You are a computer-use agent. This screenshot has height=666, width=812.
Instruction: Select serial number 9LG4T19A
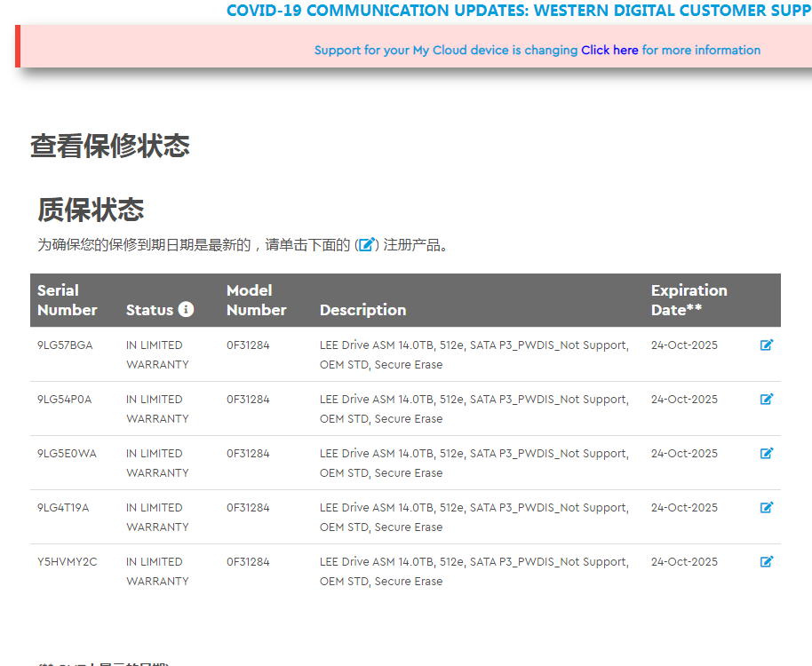pos(63,508)
